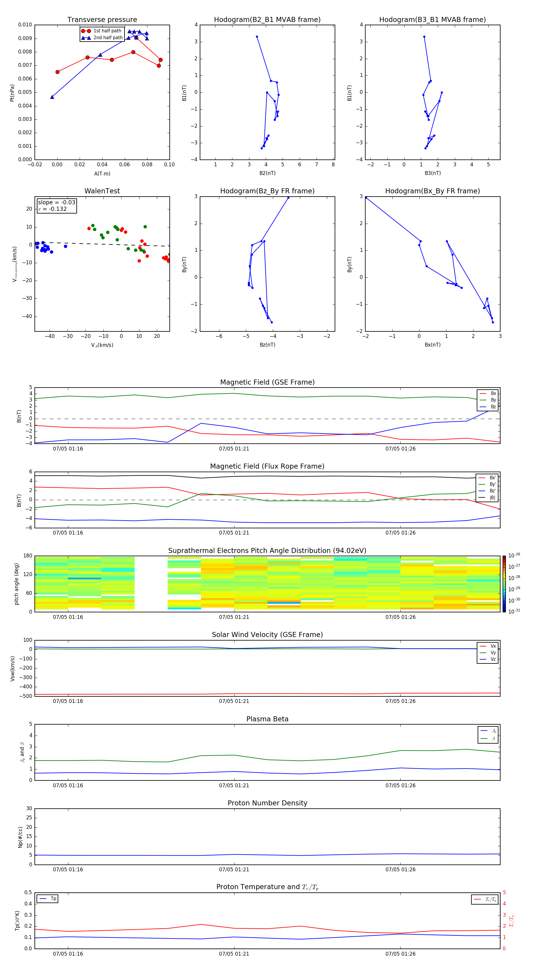Click the topmost point of B2_B1 hodogram
The height and width of the screenshot is (980, 535).
[x=257, y=37]
